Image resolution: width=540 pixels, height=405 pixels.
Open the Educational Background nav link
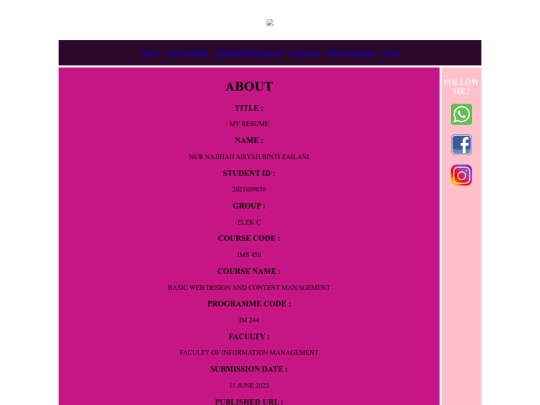[x=250, y=53]
